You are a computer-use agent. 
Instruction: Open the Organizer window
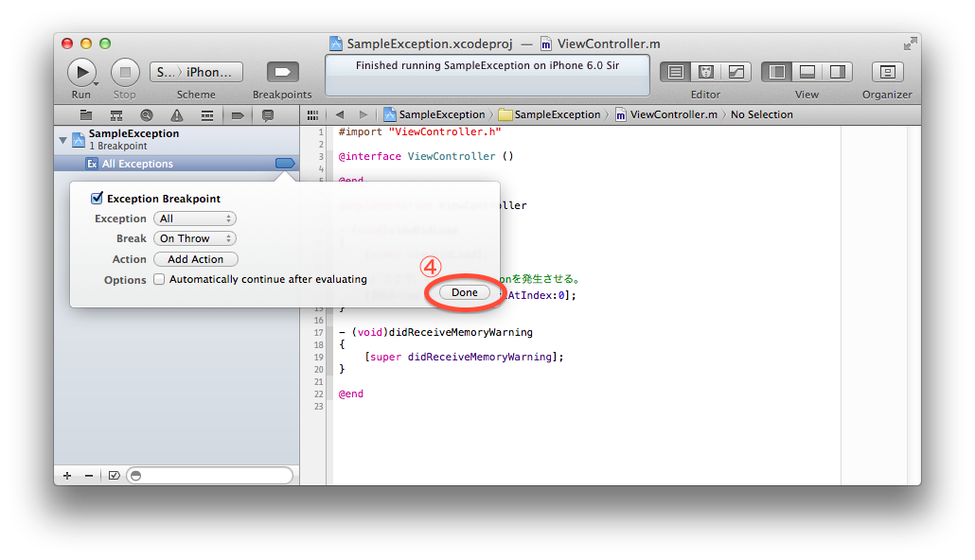[887, 72]
